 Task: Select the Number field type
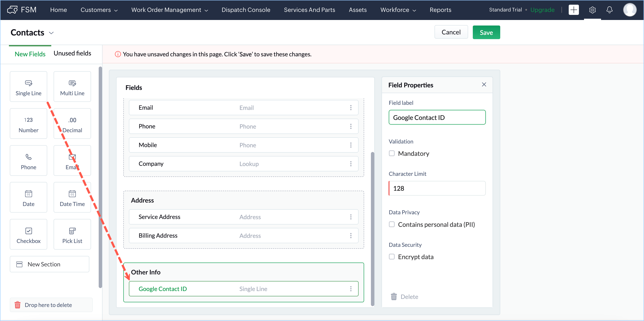(28, 124)
